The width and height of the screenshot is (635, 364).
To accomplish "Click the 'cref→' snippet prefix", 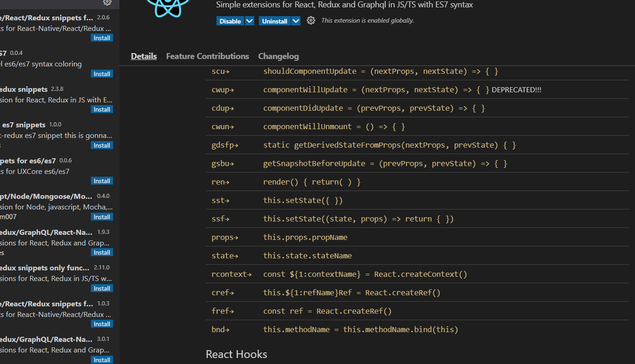I will [223, 293].
